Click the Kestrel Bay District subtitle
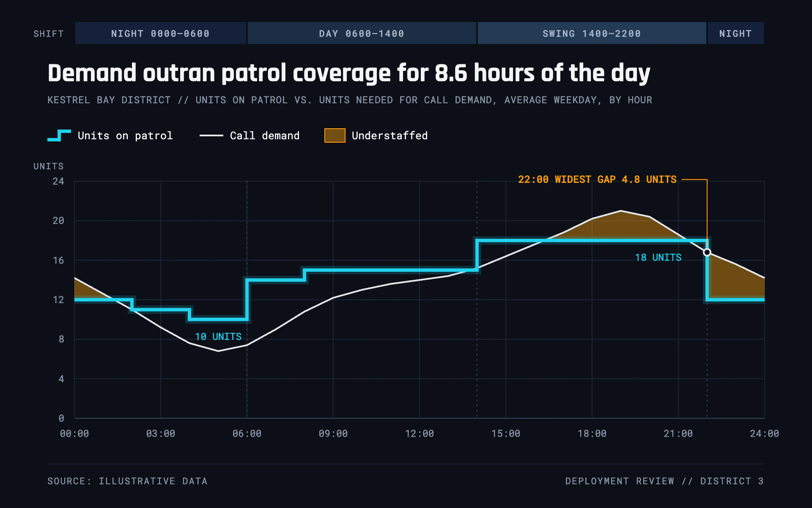 [350, 100]
